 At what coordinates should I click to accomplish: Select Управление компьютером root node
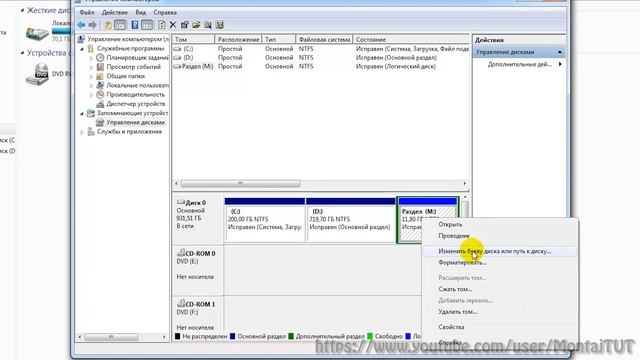(128, 39)
